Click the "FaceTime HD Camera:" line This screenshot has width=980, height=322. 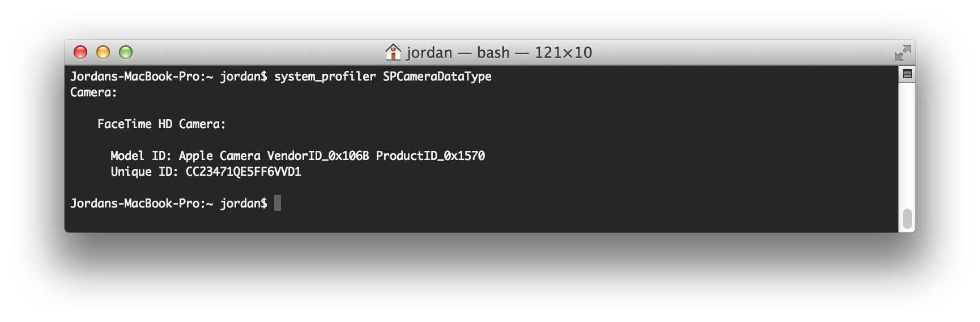point(161,124)
